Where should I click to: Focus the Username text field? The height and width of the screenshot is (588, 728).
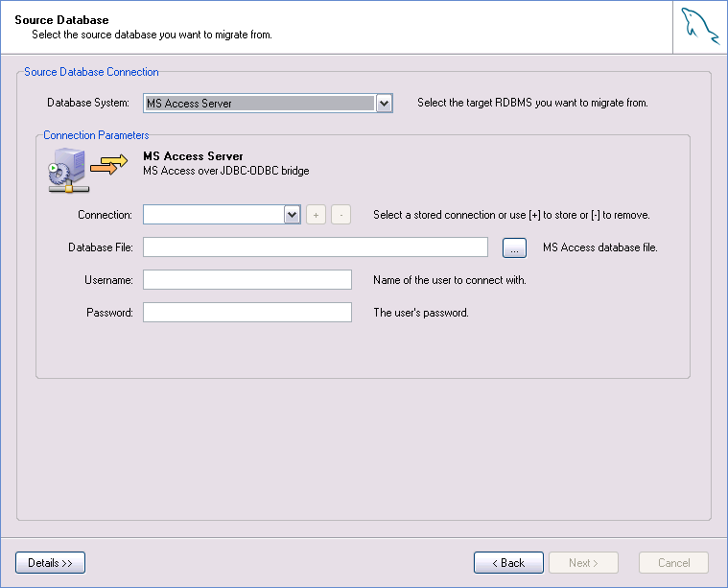(247, 279)
